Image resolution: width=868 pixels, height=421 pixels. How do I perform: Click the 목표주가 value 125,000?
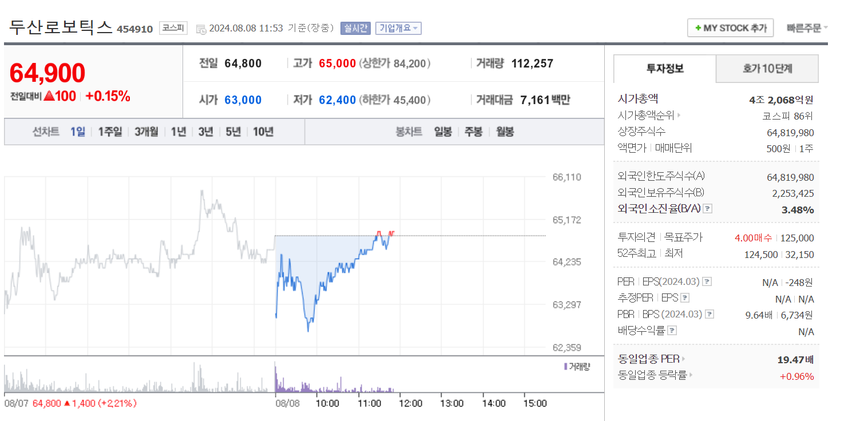click(x=796, y=238)
